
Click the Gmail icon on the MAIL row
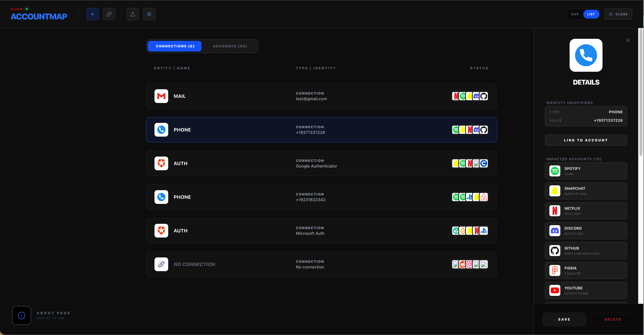coord(161,96)
